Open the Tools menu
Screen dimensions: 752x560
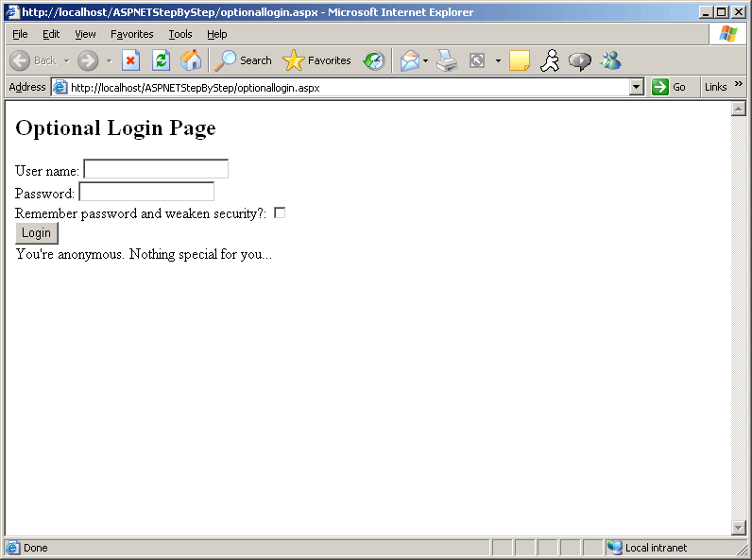click(180, 34)
